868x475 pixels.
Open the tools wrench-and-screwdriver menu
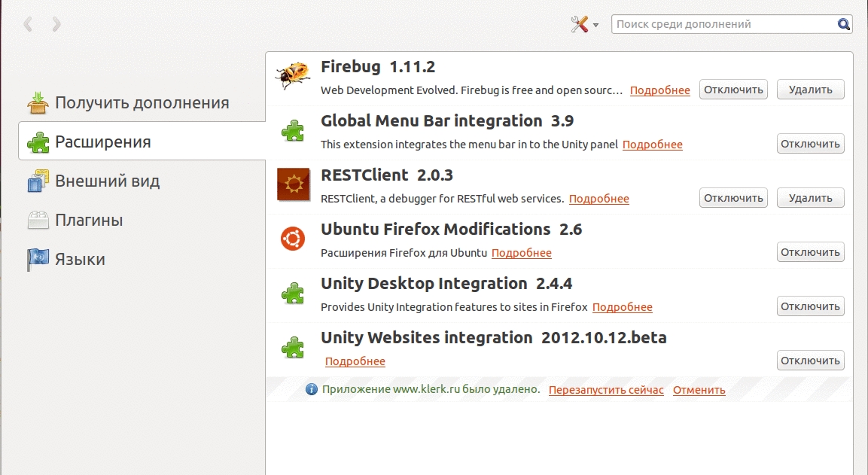click(585, 24)
